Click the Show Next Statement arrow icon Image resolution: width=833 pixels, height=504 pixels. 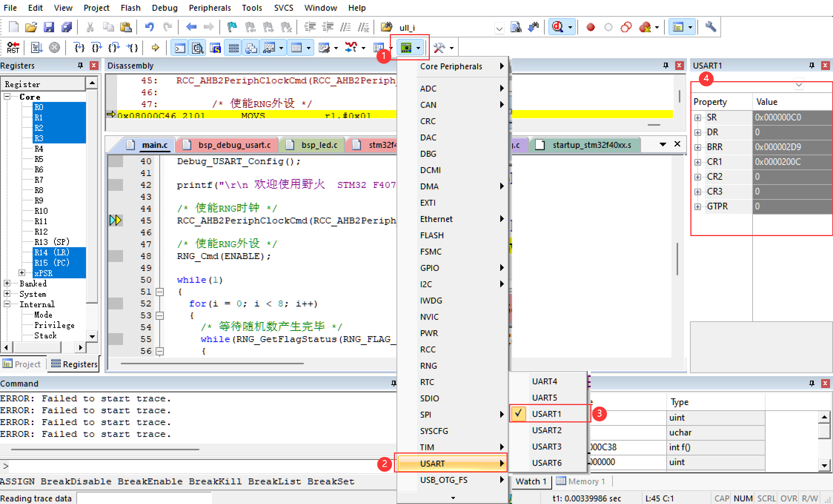pos(155,48)
